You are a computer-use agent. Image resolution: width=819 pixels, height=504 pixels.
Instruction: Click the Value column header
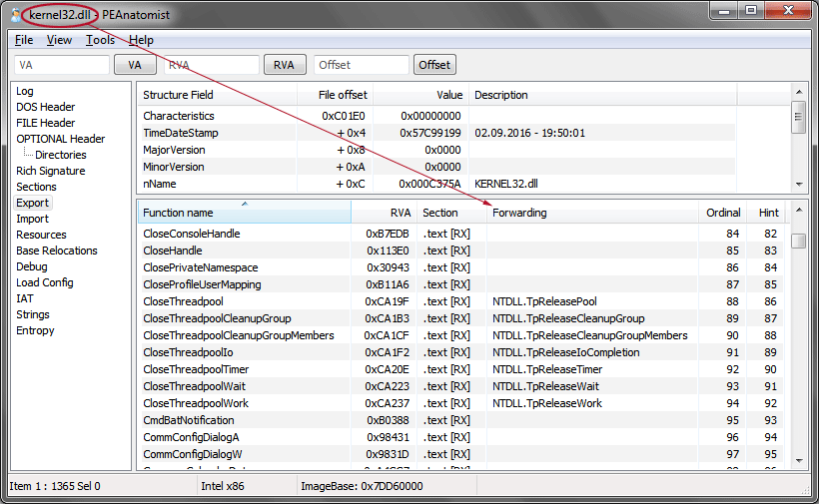[x=421, y=95]
